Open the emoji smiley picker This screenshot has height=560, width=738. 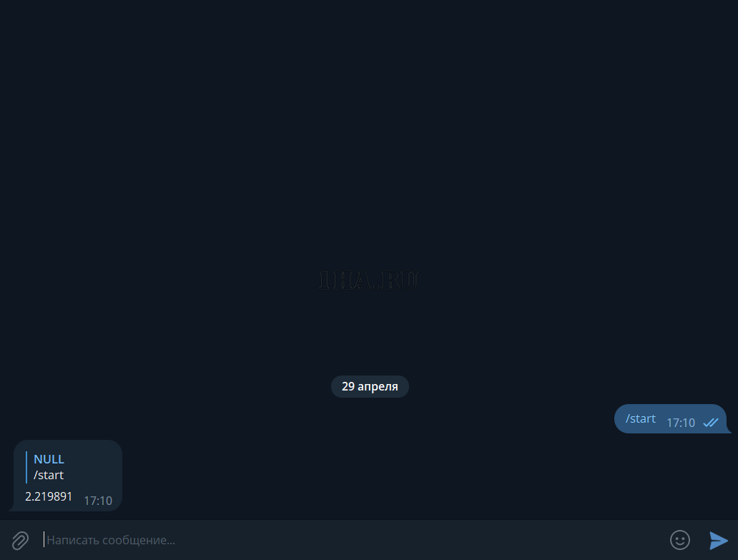(679, 540)
